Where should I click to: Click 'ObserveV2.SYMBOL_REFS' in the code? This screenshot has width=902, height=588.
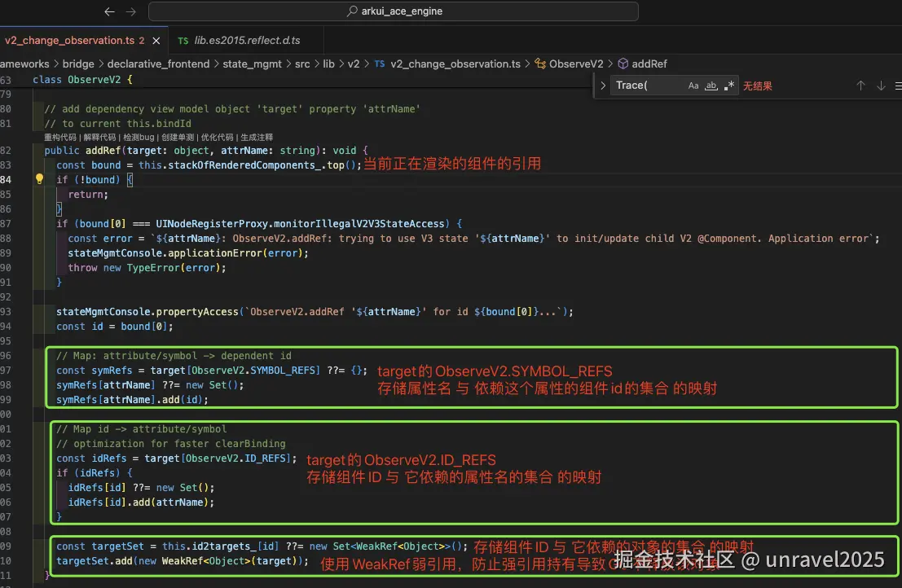(x=253, y=371)
